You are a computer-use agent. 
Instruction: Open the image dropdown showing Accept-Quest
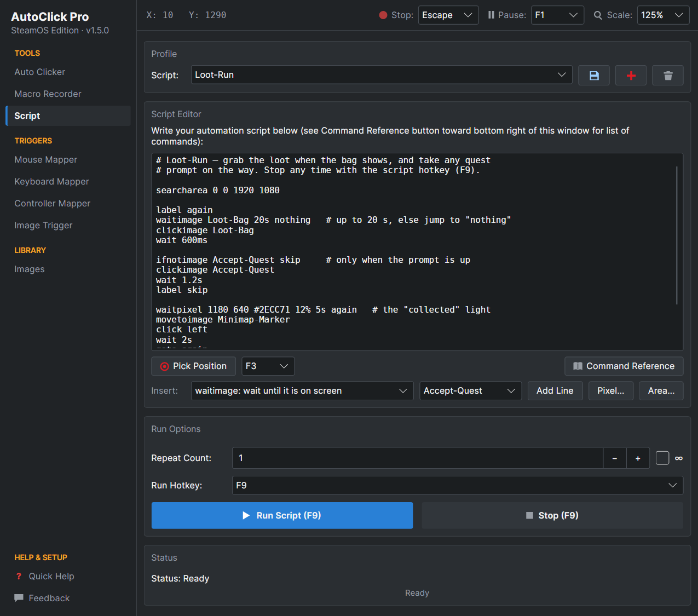pyautogui.click(x=470, y=391)
